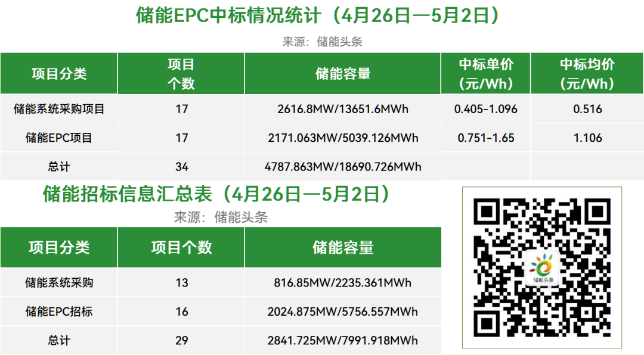Click 储能容量 header in the top table
Screen dimensions: 644x355
pyautogui.click(x=343, y=73)
